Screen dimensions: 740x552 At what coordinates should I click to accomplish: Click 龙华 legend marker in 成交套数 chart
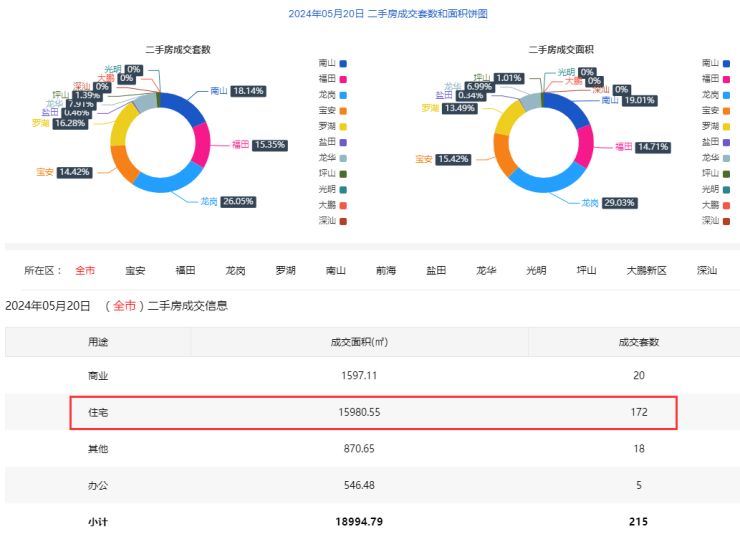[x=343, y=157]
